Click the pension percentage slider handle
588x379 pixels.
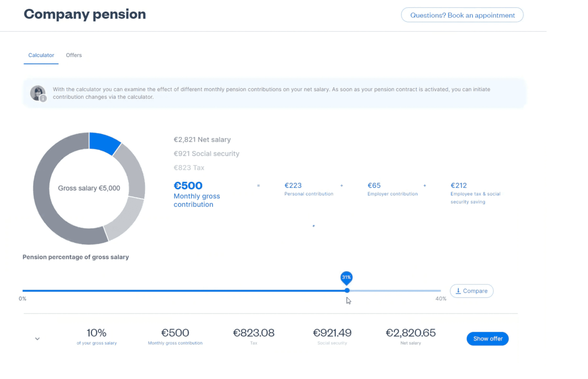[x=347, y=291]
